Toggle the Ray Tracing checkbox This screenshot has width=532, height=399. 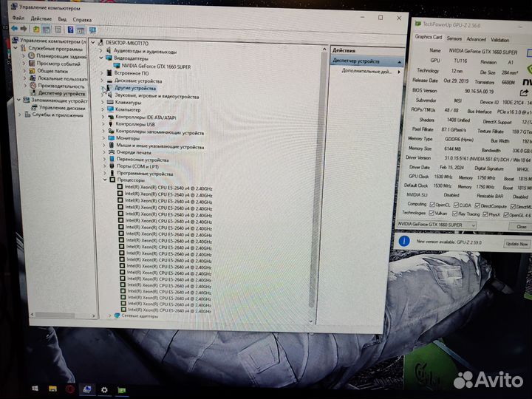(454, 214)
